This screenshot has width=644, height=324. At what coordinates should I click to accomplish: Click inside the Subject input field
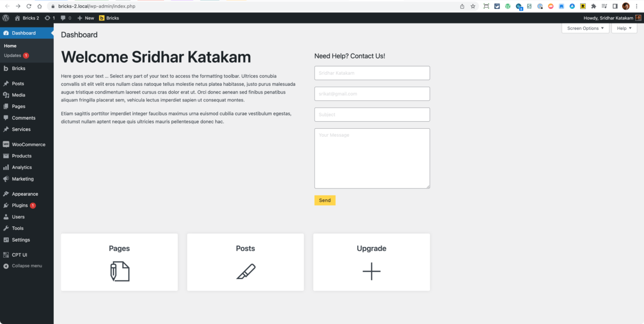[372, 114]
